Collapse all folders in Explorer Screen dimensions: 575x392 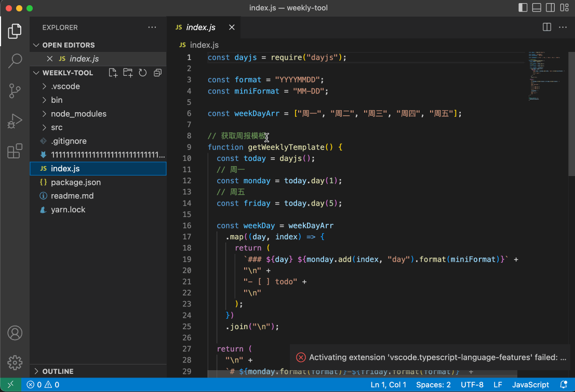[x=158, y=73]
